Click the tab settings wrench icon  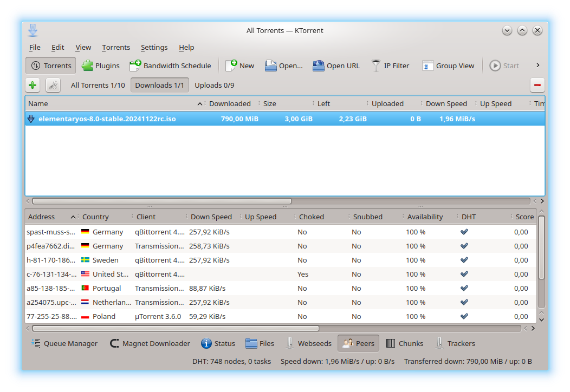pos(53,86)
